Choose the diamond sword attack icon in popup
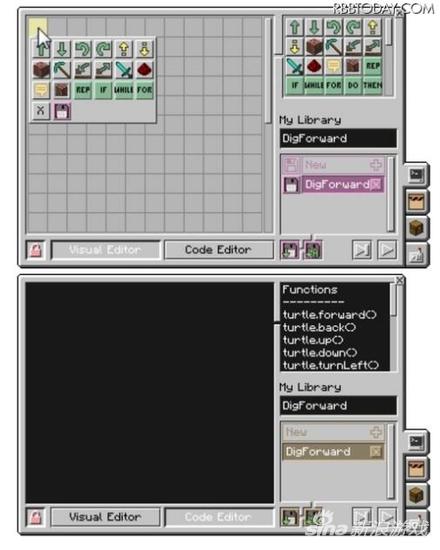The height and width of the screenshot is (550, 440). [x=124, y=69]
